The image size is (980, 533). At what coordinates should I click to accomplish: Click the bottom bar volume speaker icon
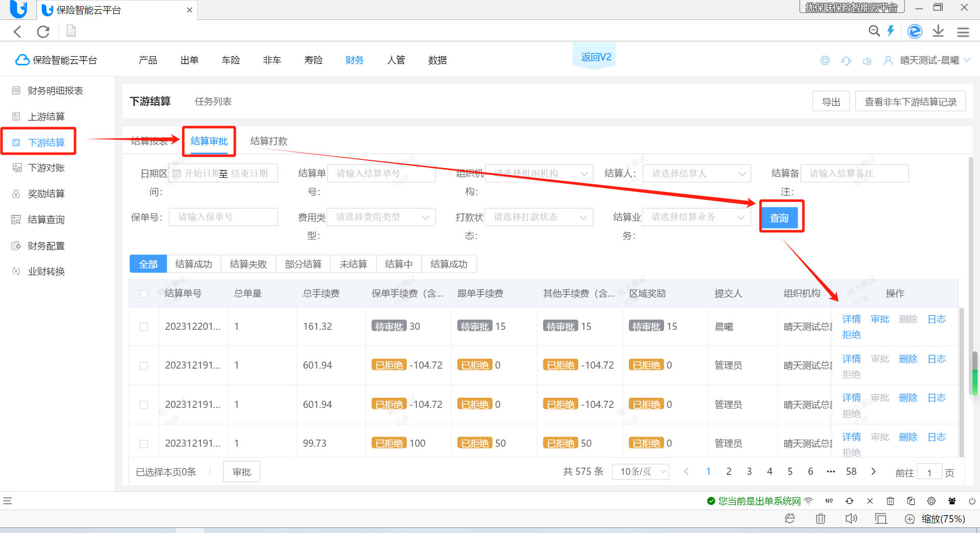coord(851,519)
